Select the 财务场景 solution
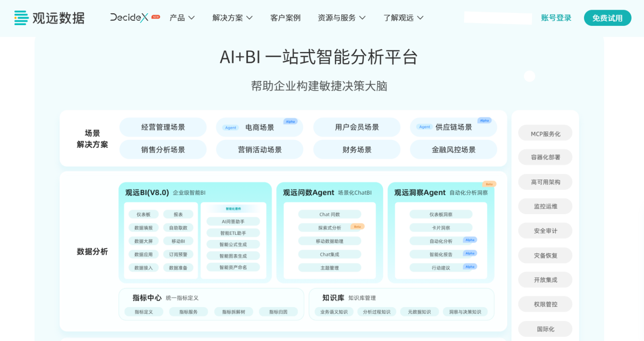Image resolution: width=644 pixels, height=341 pixels. click(x=357, y=150)
